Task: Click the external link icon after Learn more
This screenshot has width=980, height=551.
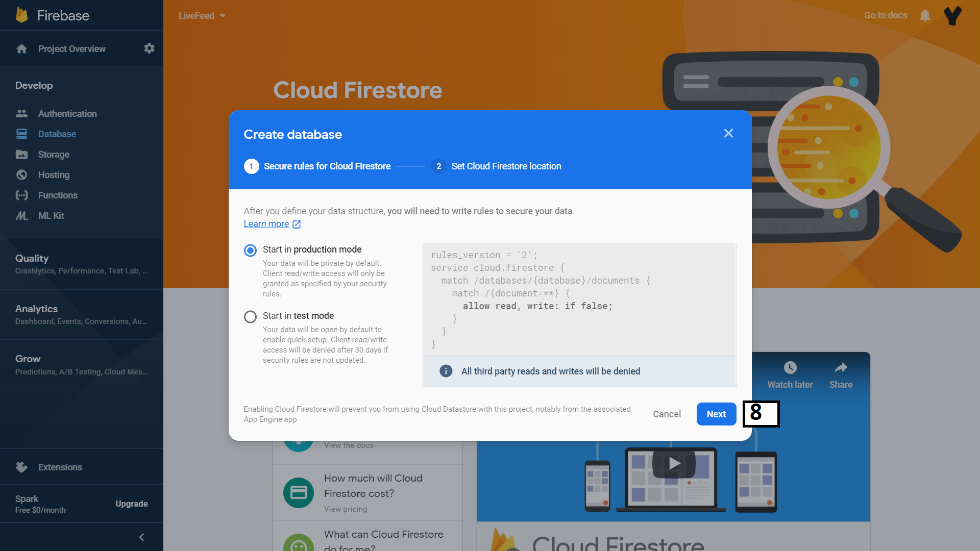Action: (297, 224)
